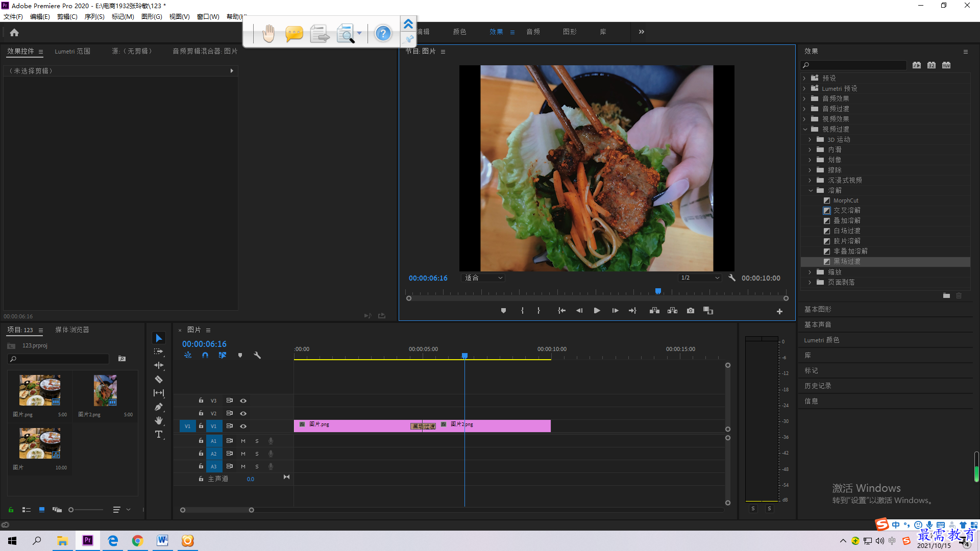Open the Program monitor button editor plus
980x551 pixels.
(779, 311)
